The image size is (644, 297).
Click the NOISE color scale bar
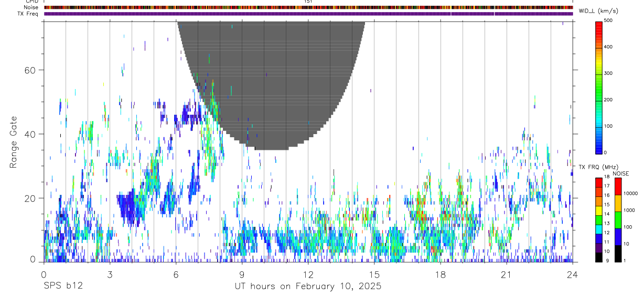618,219
